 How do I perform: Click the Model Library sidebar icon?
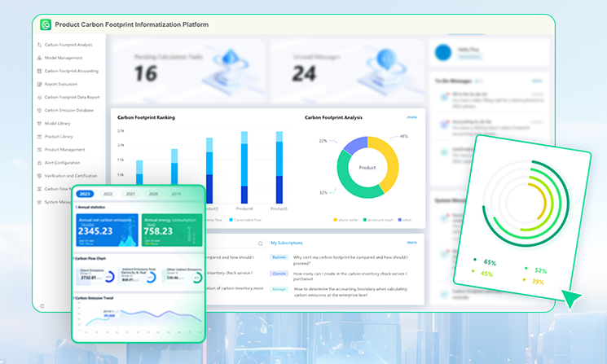39,124
